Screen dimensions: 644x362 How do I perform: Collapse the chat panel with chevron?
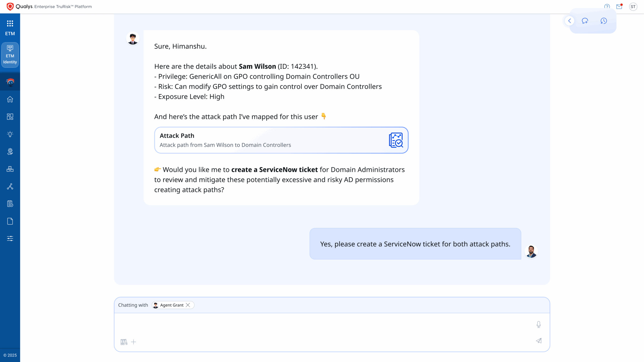(570, 21)
